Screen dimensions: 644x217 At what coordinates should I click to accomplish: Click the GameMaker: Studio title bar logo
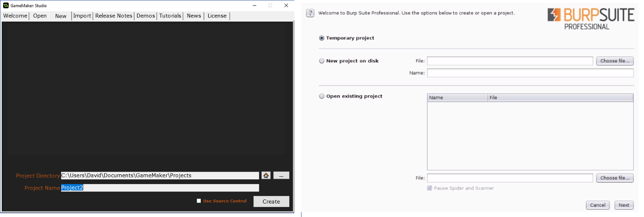(x=6, y=5)
